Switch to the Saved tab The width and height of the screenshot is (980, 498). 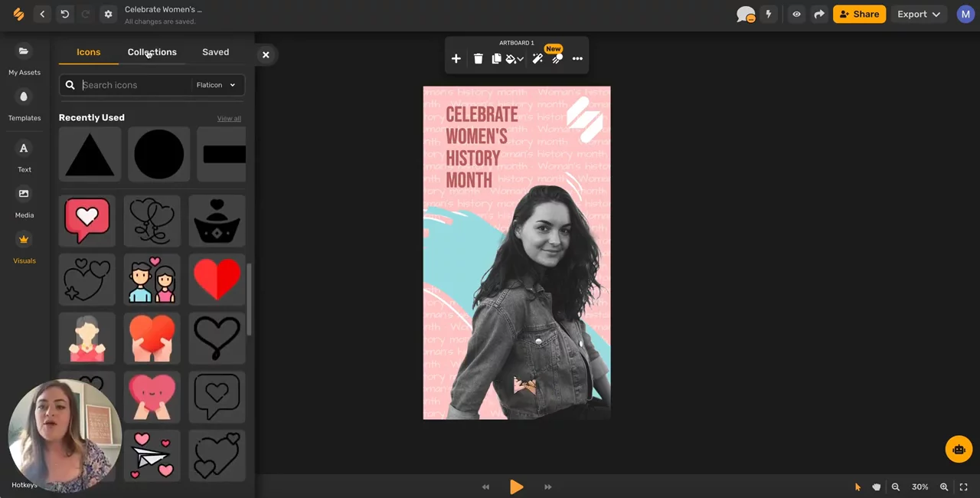pyautogui.click(x=215, y=52)
